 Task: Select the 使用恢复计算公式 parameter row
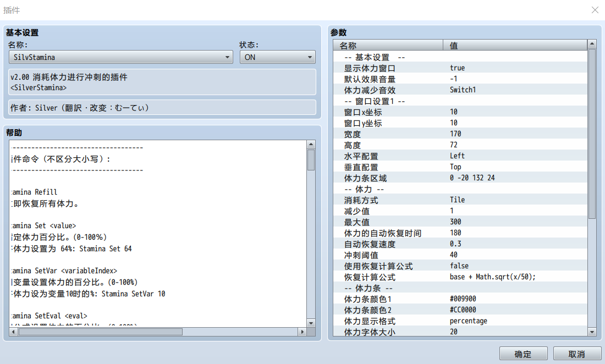(460, 266)
